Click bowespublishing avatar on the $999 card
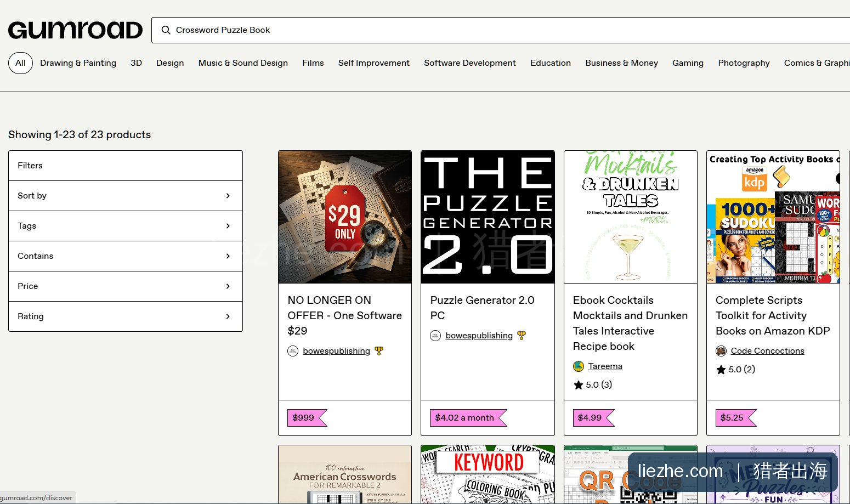The height and width of the screenshot is (504, 850). [293, 351]
